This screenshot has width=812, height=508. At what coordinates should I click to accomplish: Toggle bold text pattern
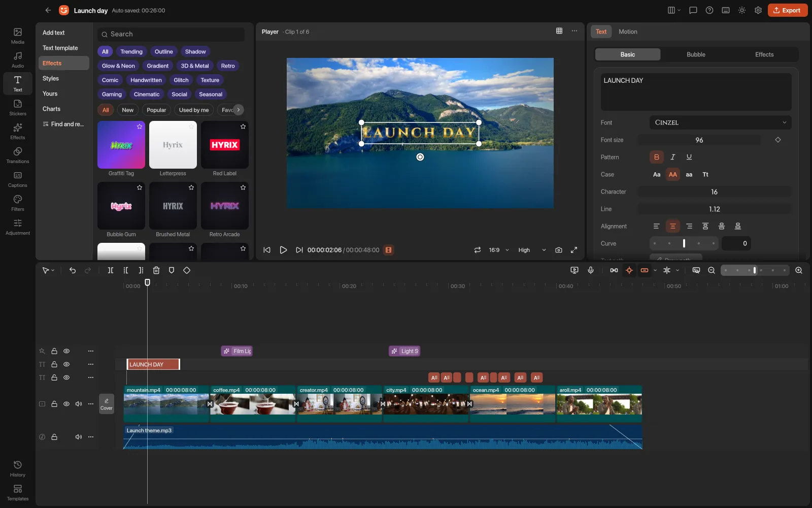(x=657, y=157)
